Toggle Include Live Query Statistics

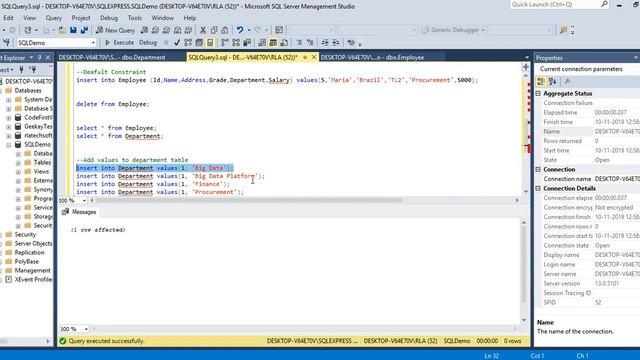click(236, 42)
